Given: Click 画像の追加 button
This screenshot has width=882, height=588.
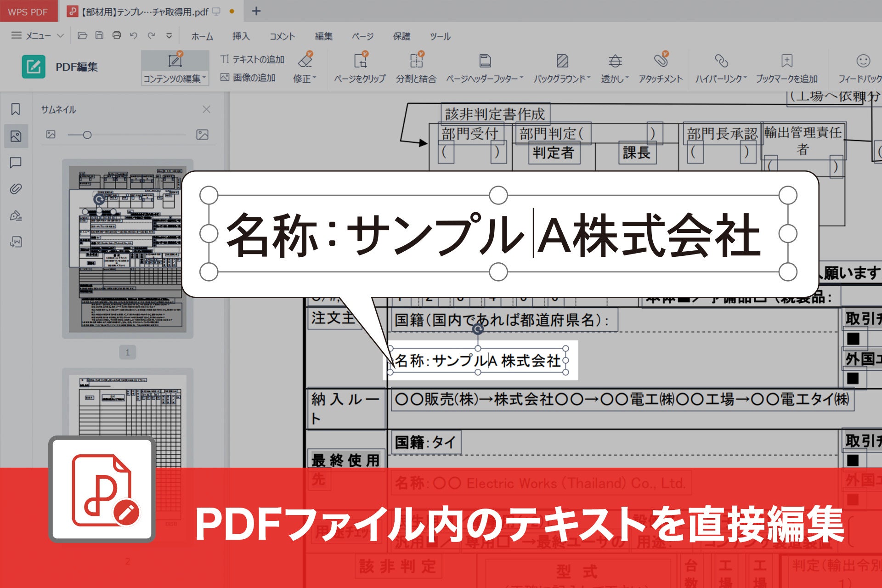Looking at the screenshot, I should (248, 78).
